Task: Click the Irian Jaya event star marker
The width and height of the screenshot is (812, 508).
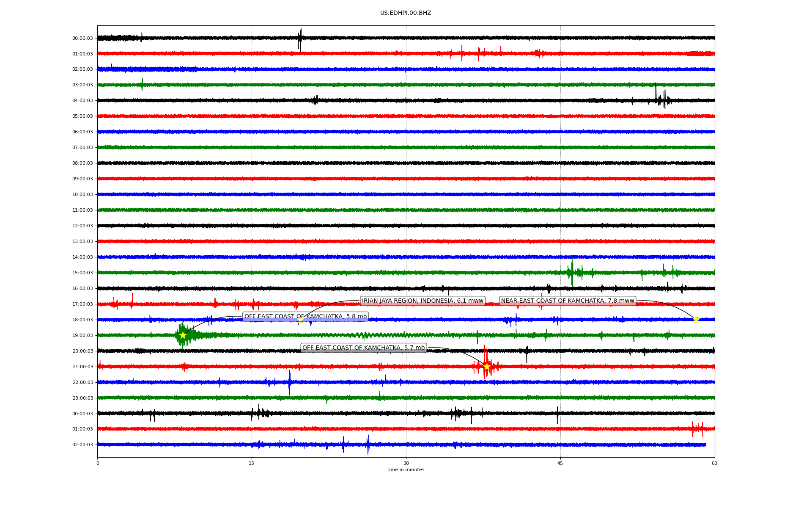Action: [x=300, y=320]
